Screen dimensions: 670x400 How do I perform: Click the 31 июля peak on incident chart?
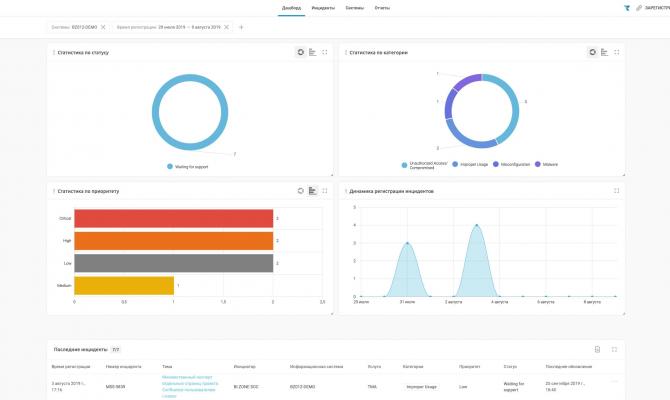coord(407,243)
